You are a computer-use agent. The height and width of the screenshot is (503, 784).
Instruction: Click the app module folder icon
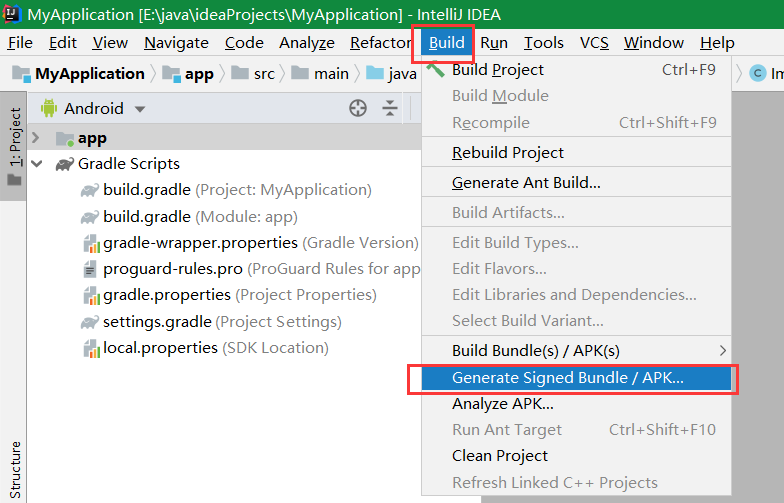click(65, 138)
